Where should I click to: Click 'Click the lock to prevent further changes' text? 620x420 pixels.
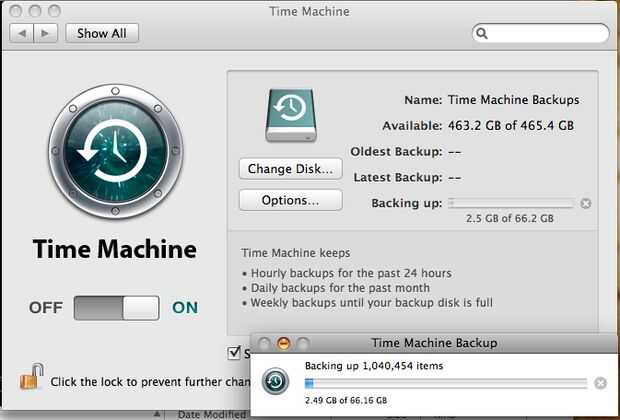tap(150, 382)
